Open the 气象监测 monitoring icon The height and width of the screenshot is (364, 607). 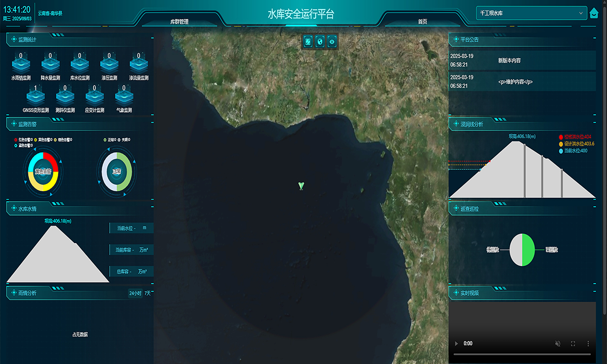click(124, 97)
